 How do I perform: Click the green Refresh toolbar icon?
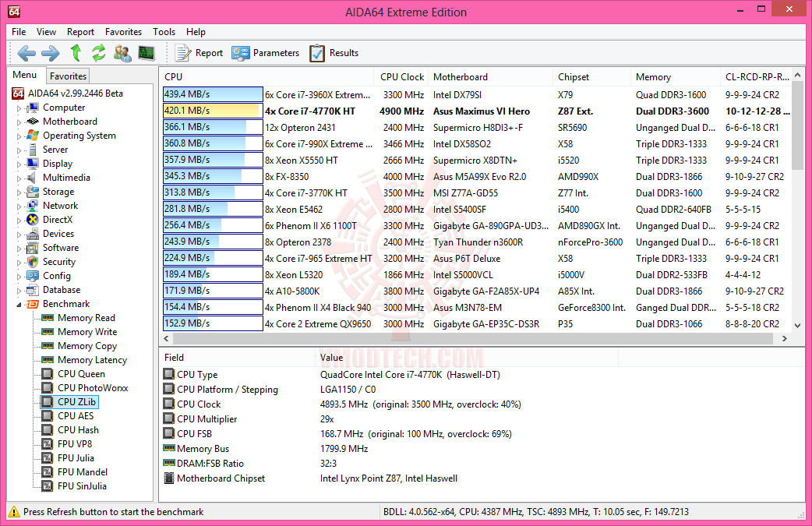tap(99, 53)
